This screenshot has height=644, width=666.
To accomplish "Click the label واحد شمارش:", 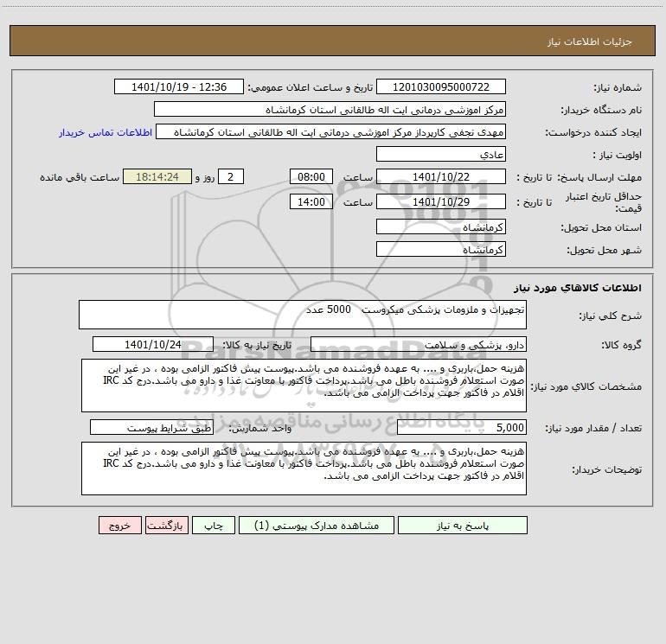I will pos(260,428).
